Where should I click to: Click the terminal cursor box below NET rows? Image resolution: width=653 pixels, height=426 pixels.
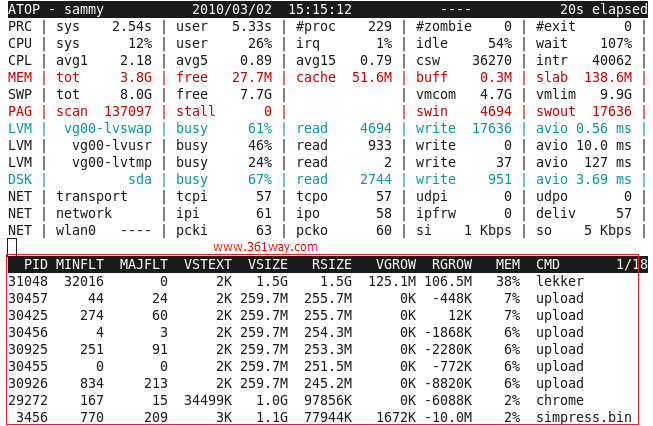[x=12, y=247]
